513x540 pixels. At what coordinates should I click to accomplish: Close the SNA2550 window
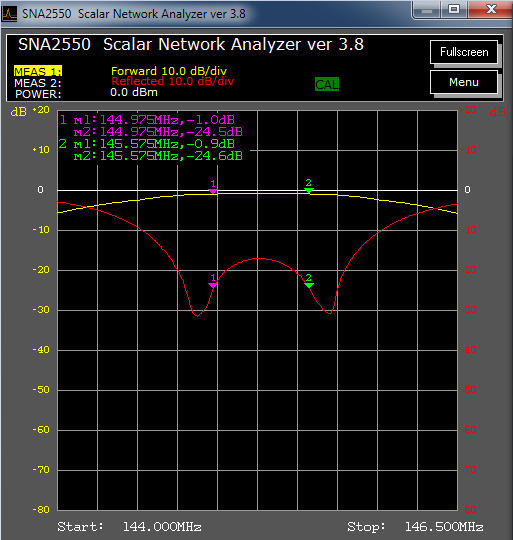click(x=491, y=9)
